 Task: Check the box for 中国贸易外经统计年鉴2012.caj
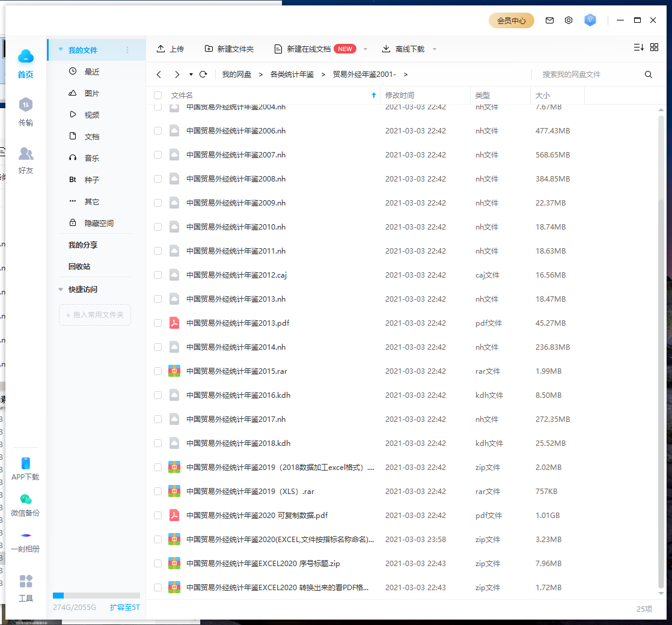157,275
